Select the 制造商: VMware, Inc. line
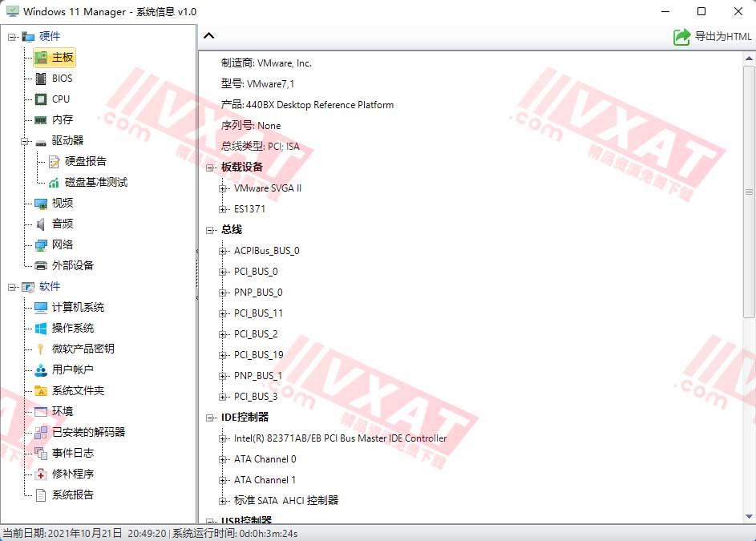Viewport: 756px width, 541px height. coord(266,63)
